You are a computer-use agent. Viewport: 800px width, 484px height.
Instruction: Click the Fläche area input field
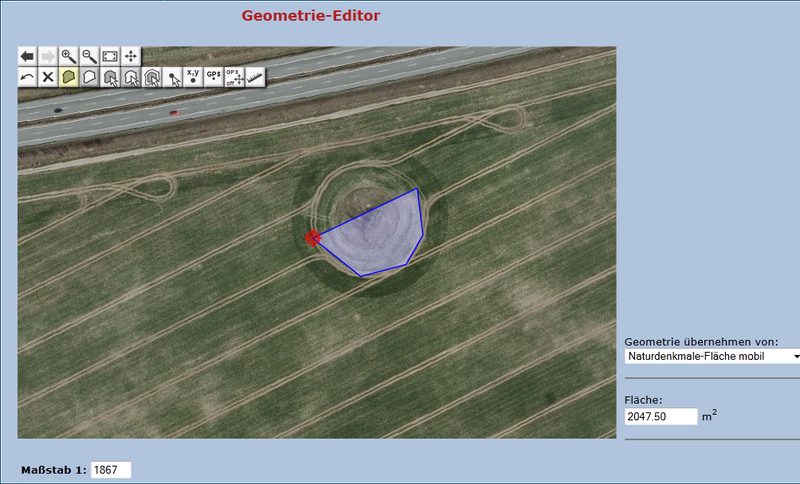[x=660, y=416]
